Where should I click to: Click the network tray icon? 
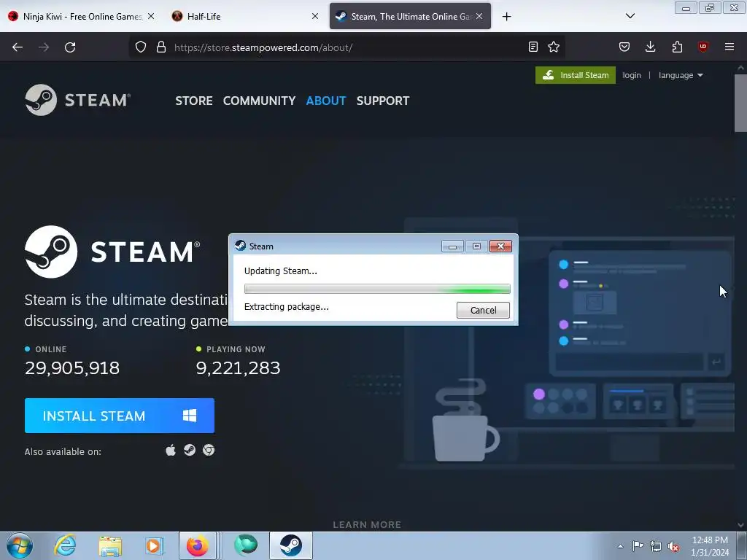tap(656, 546)
